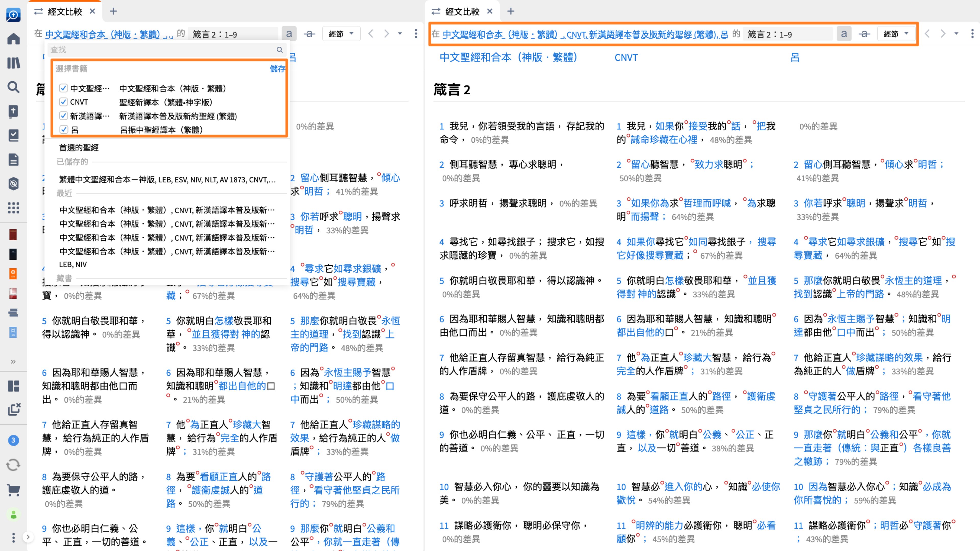Click the sync arrows icon
Viewport: 980px width, 551px height.
pyautogui.click(x=13, y=465)
